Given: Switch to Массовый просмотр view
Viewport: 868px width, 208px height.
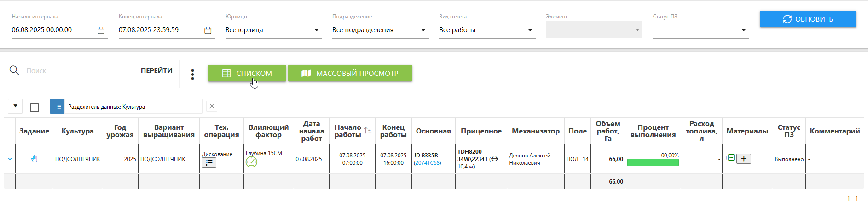Looking at the screenshot, I should 350,74.
